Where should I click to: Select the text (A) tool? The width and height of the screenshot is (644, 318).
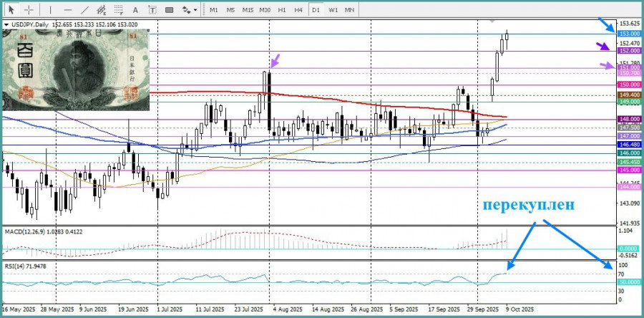136,10
